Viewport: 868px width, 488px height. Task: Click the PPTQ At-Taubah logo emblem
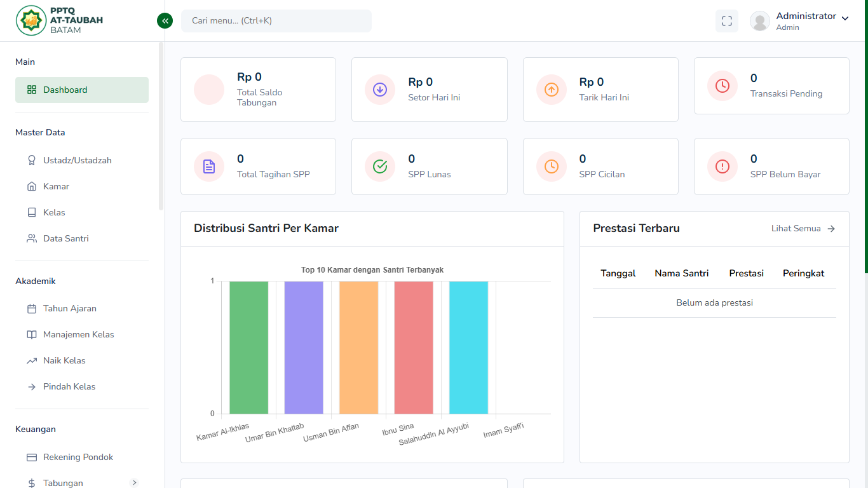[x=31, y=21]
